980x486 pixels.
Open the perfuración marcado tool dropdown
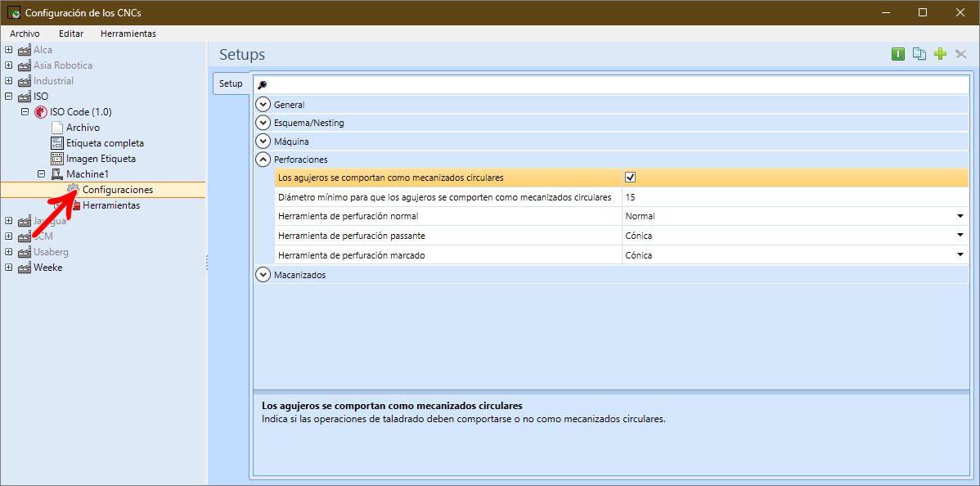click(960, 255)
